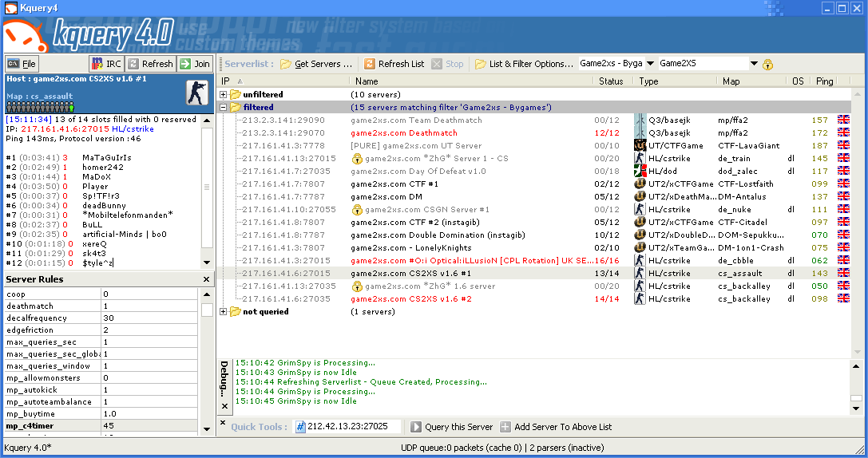Click the Refresh button in left panel
Viewport: 868px width, 458px height.
(151, 64)
